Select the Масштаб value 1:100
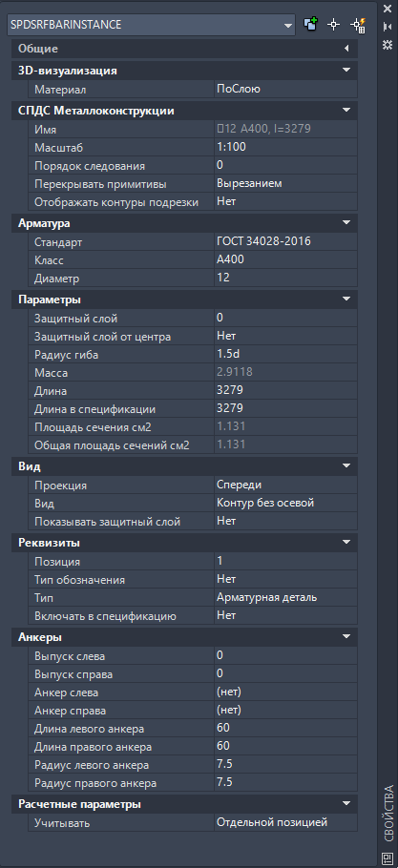 (x=285, y=148)
